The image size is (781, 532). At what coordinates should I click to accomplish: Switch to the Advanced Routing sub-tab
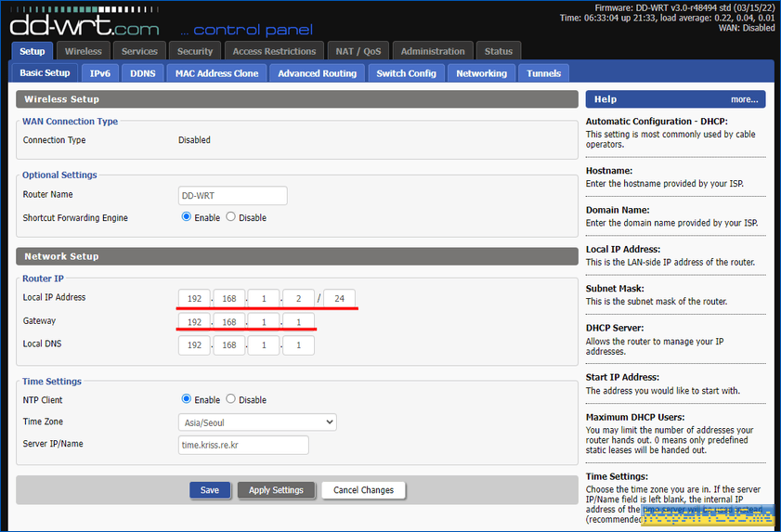[317, 73]
